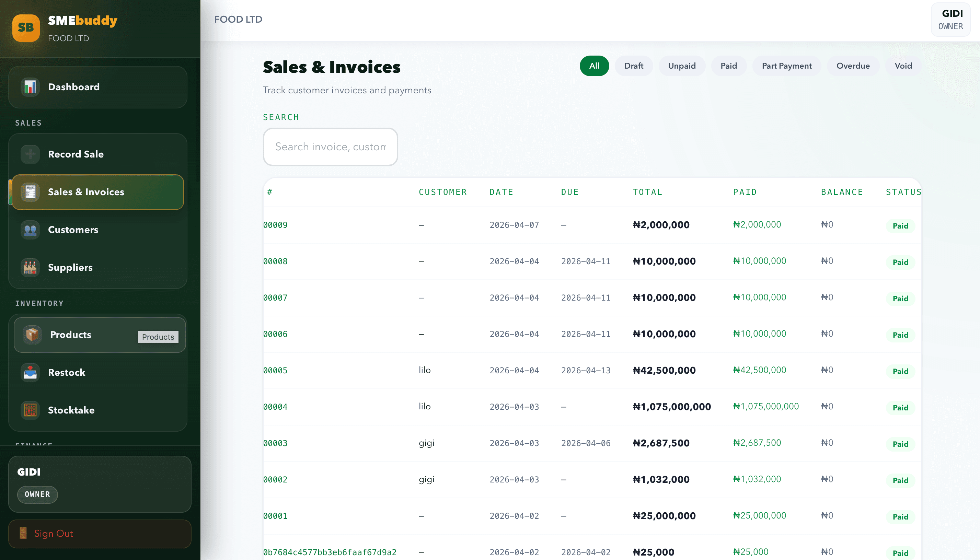Screen dimensions: 980x560
Task: Click FOOD LTD title in top bar
Action: (x=238, y=19)
